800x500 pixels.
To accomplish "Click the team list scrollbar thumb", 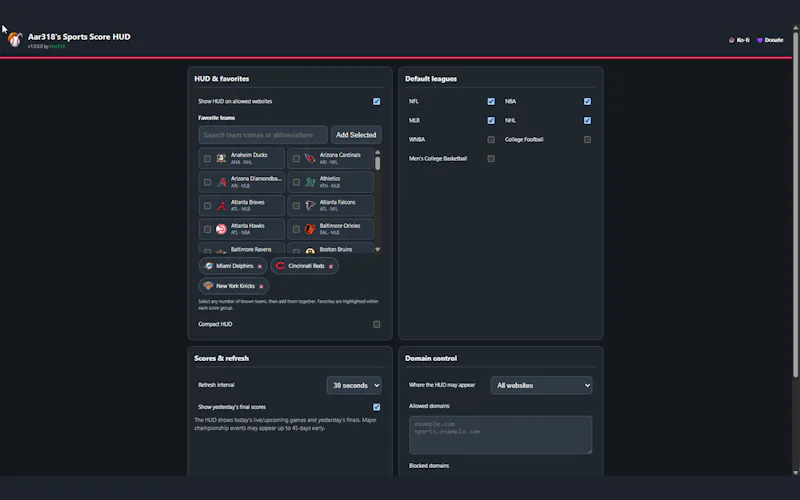I will (x=378, y=163).
